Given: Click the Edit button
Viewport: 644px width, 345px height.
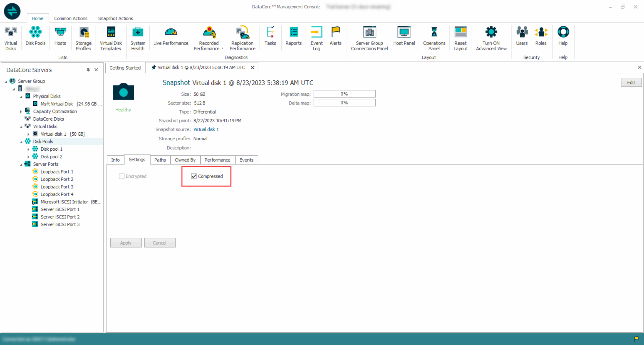Looking at the screenshot, I should (x=631, y=82).
